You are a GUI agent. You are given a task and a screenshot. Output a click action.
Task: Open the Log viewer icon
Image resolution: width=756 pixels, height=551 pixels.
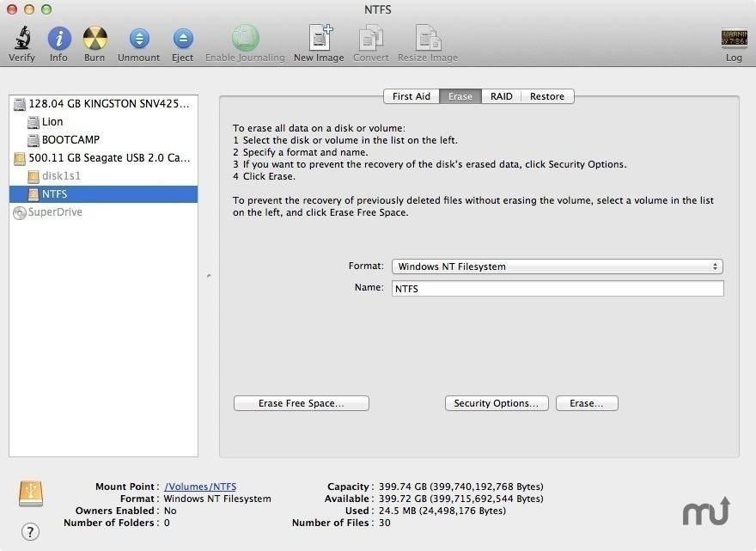pyautogui.click(x=734, y=39)
